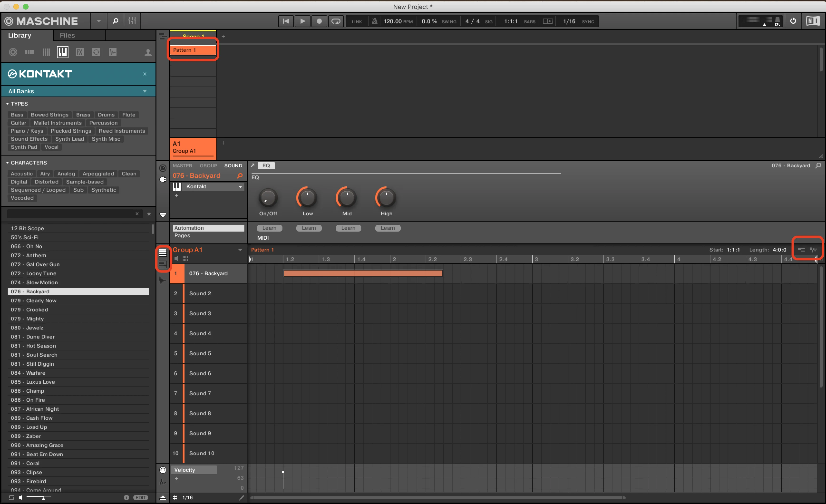Viewport: 826px width, 504px height.
Task: Select the Instruments keyboard icon in Library
Action: coord(63,52)
